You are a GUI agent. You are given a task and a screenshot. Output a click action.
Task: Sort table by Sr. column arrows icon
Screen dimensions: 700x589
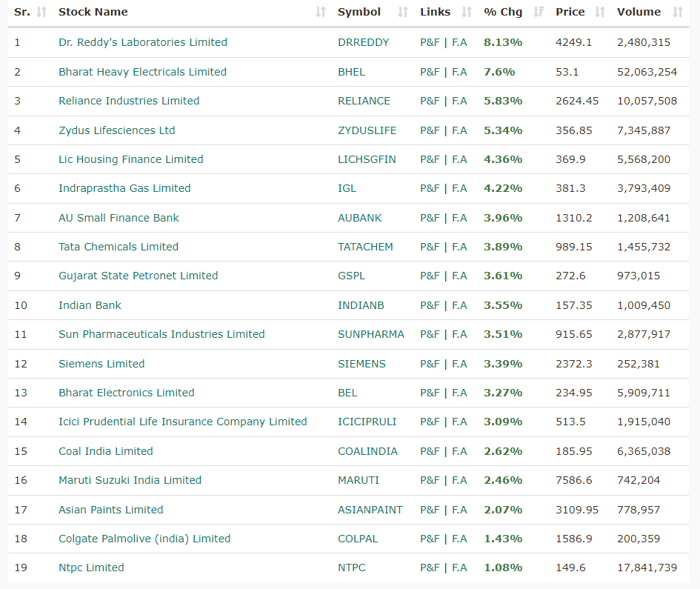click(41, 12)
